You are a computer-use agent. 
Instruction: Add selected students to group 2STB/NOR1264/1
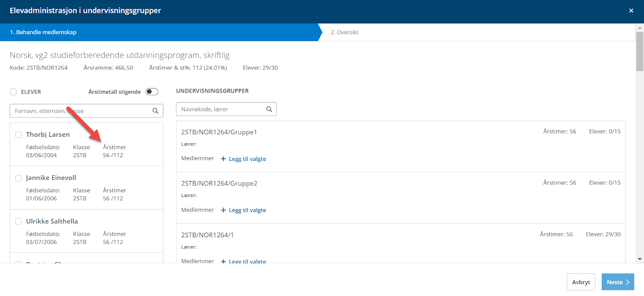244,261
